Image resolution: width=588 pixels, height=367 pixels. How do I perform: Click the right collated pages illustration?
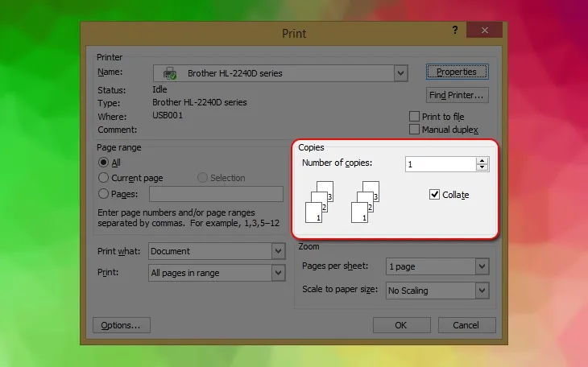366,202
